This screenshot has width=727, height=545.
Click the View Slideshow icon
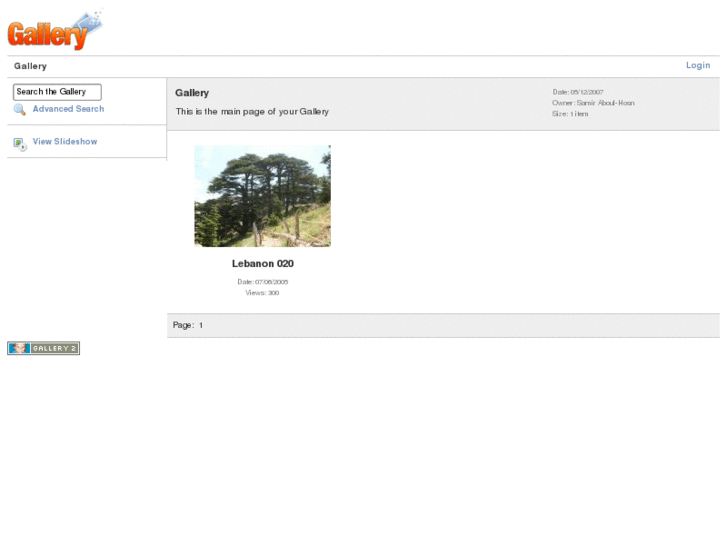[20, 144]
